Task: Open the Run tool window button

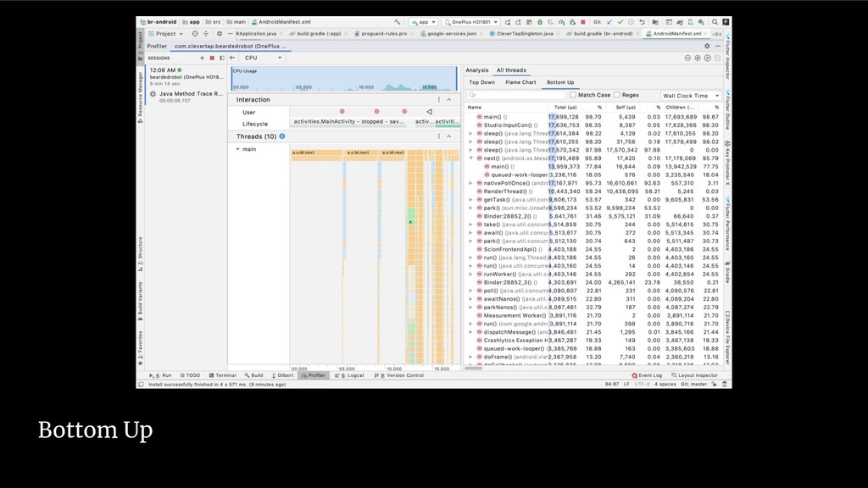Action: point(160,375)
